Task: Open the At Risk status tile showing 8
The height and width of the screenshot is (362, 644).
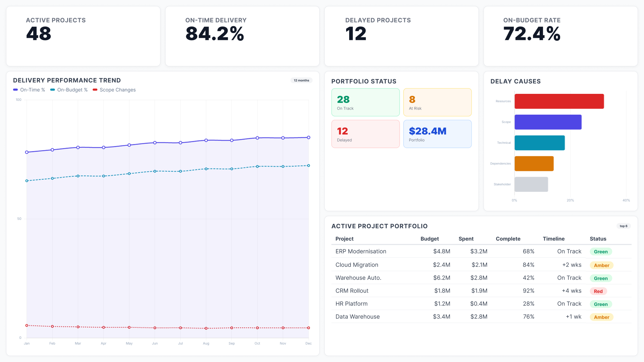Action: tap(437, 102)
